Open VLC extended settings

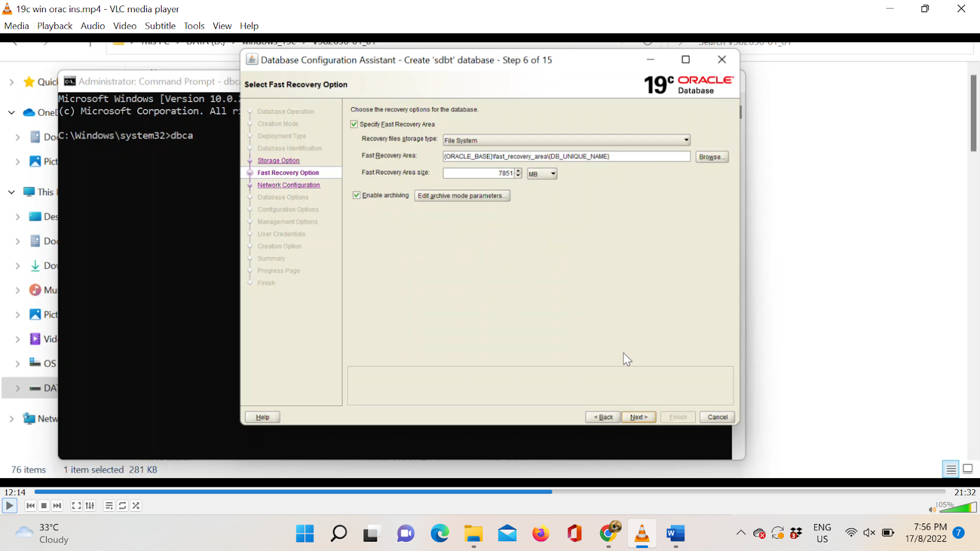(x=90, y=506)
